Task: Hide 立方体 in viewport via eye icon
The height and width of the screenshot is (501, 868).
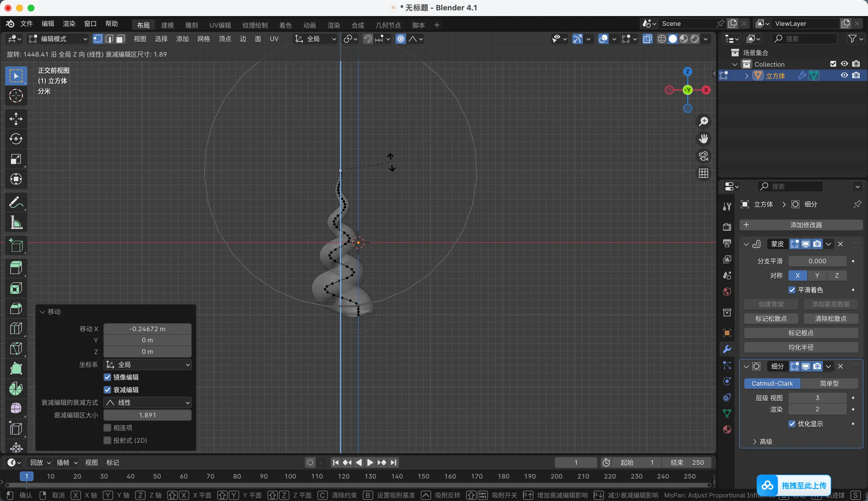Action: [x=844, y=75]
